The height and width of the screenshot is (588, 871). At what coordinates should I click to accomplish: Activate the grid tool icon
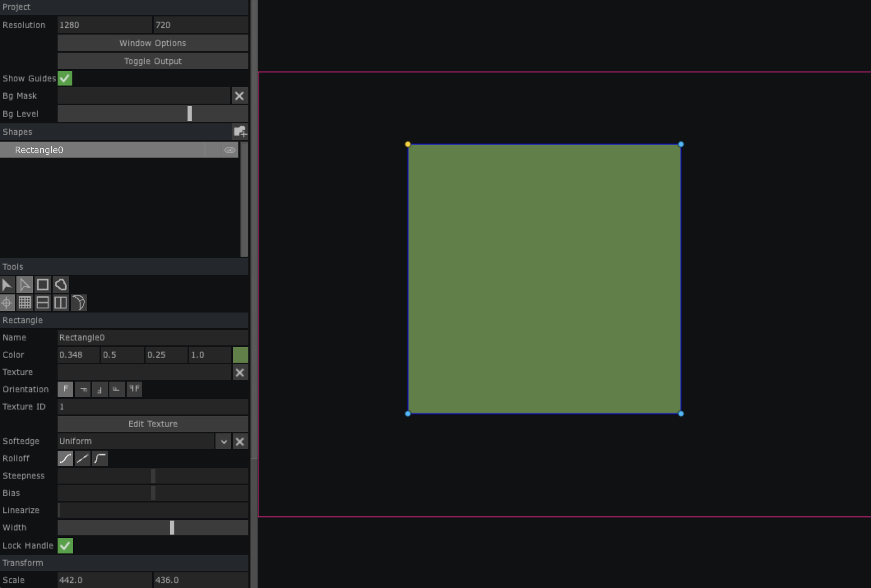click(x=25, y=303)
